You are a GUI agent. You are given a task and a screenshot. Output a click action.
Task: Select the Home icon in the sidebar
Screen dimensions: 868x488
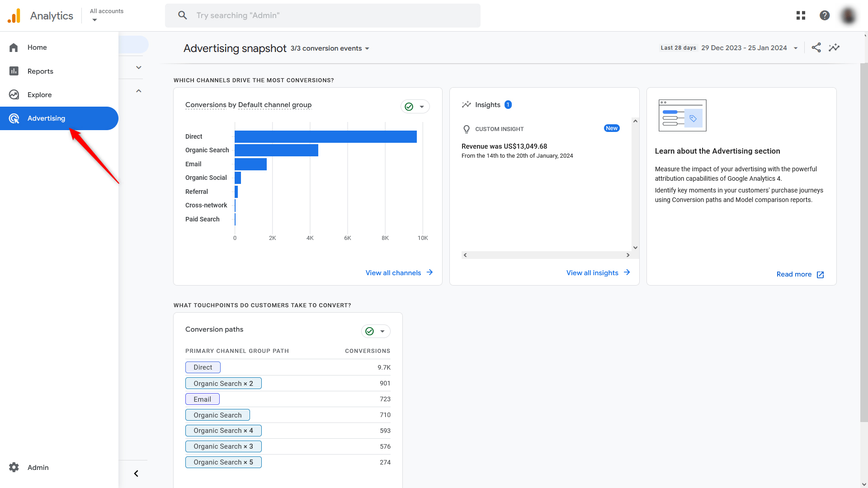pos(14,47)
